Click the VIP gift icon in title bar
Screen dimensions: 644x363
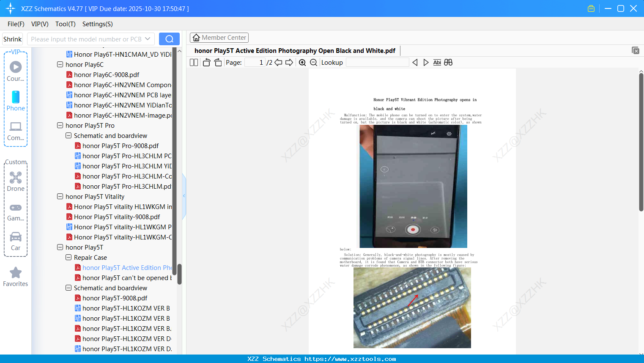tap(591, 8)
